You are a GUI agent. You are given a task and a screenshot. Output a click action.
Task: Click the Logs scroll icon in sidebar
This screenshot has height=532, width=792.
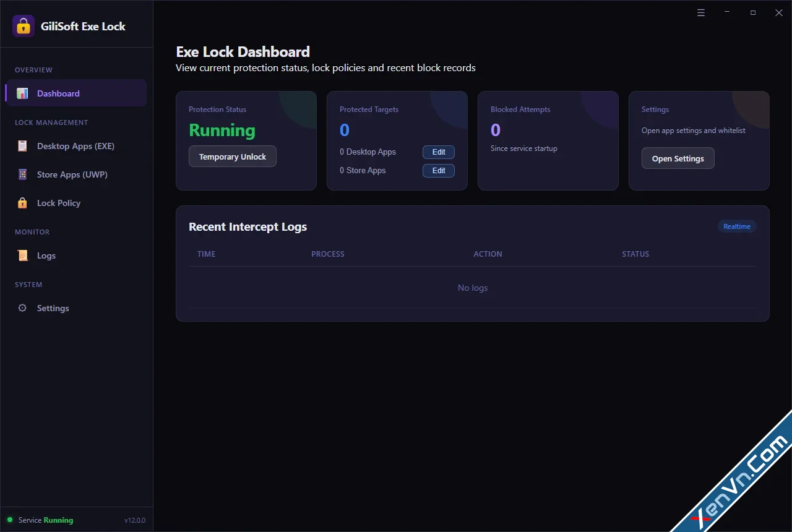[23, 255]
